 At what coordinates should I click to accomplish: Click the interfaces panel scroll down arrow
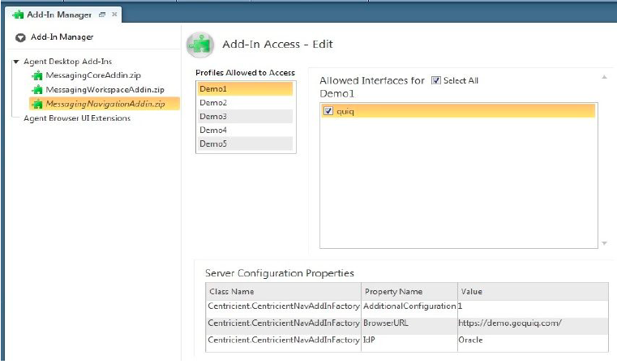604,243
